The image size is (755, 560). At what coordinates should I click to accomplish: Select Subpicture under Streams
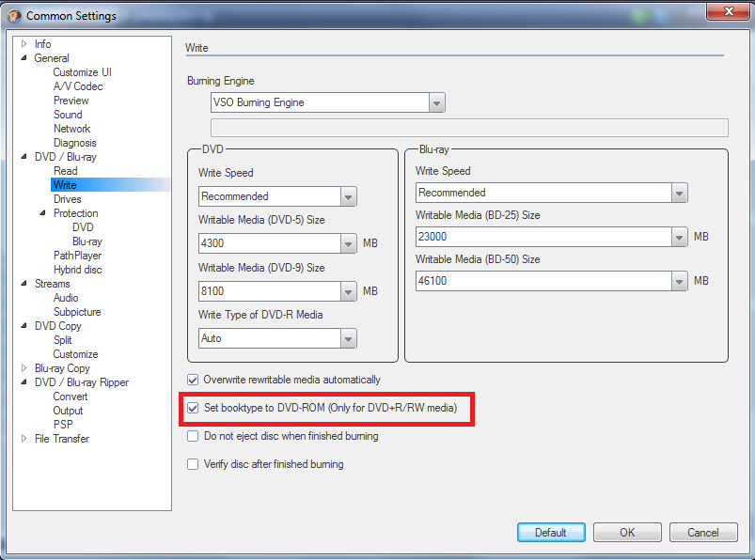[77, 312]
